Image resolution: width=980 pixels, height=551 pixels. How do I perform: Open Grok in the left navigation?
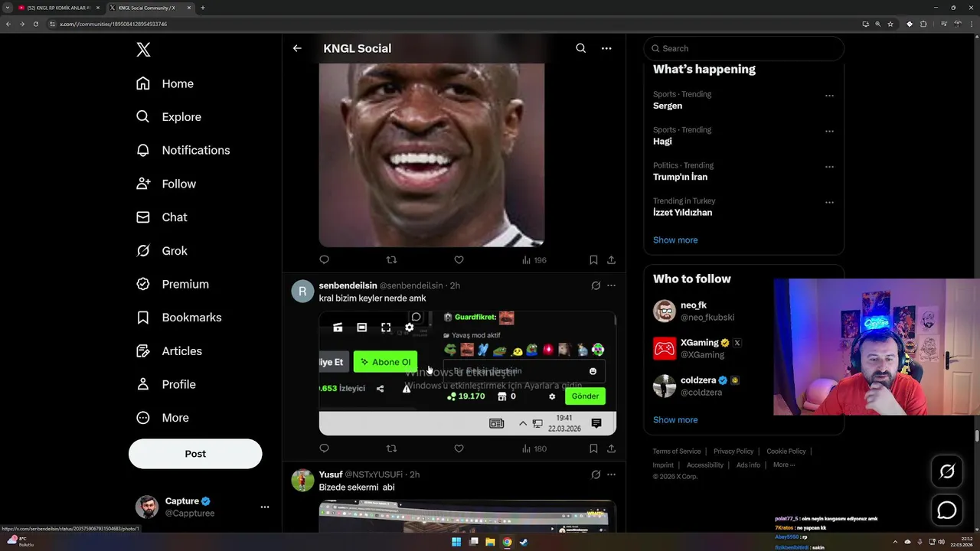162,251
